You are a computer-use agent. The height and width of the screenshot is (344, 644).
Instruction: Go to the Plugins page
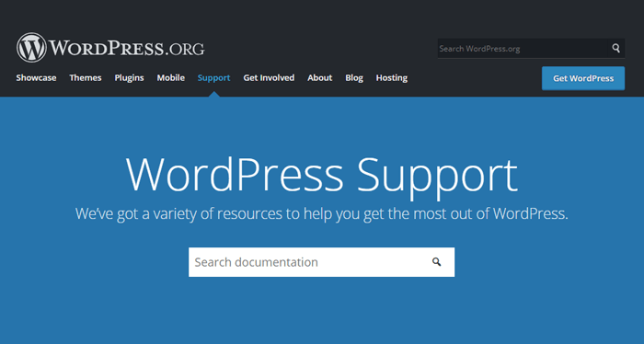pyautogui.click(x=129, y=78)
